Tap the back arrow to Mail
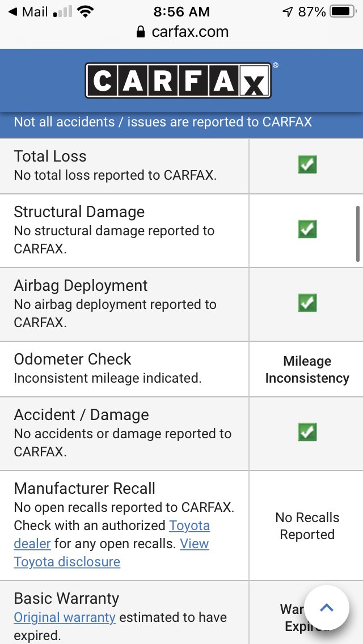The height and width of the screenshot is (644, 363). click(x=12, y=12)
